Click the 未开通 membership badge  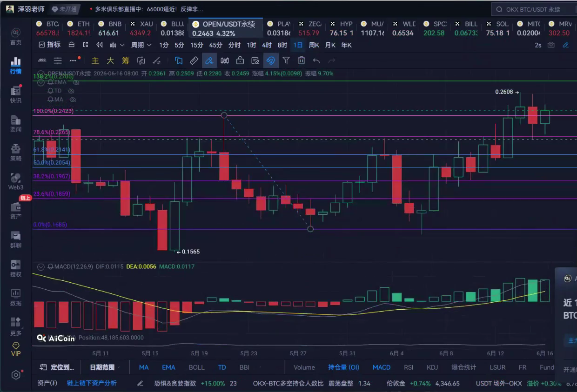click(64, 9)
